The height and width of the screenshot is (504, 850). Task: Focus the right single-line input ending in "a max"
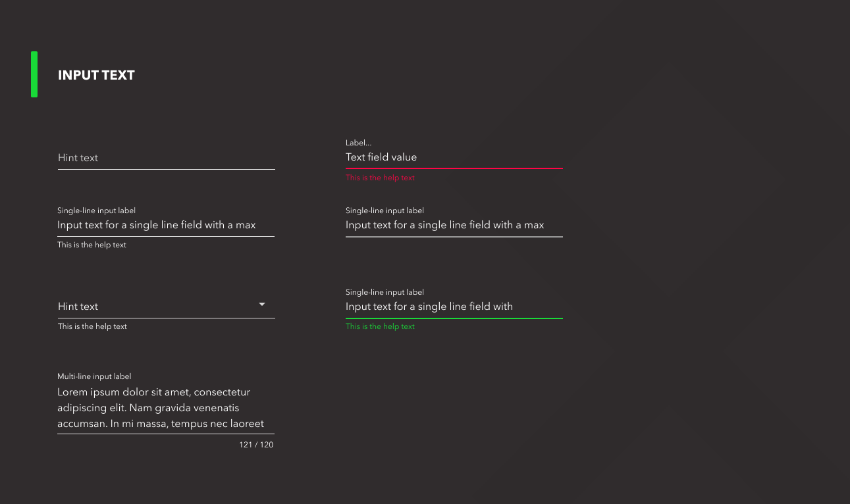(454, 225)
